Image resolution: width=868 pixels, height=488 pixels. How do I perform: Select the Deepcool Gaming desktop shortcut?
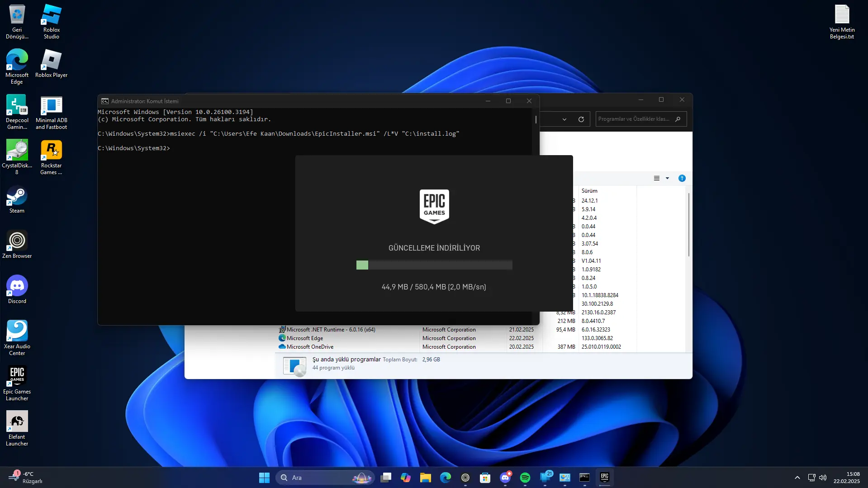17,112
